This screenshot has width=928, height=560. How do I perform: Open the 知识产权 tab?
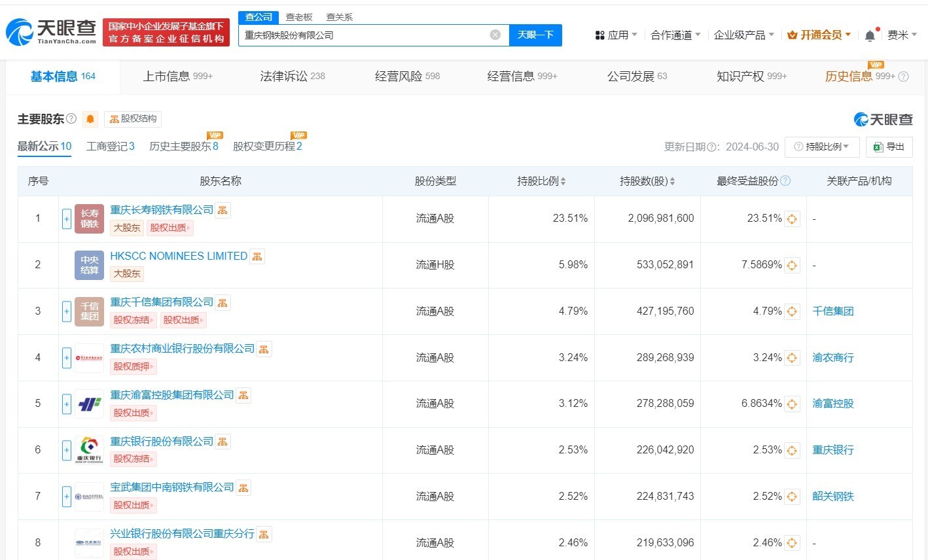coord(752,77)
